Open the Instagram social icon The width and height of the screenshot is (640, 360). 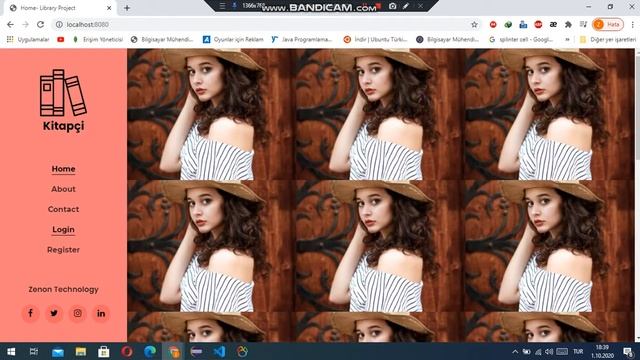click(x=78, y=313)
